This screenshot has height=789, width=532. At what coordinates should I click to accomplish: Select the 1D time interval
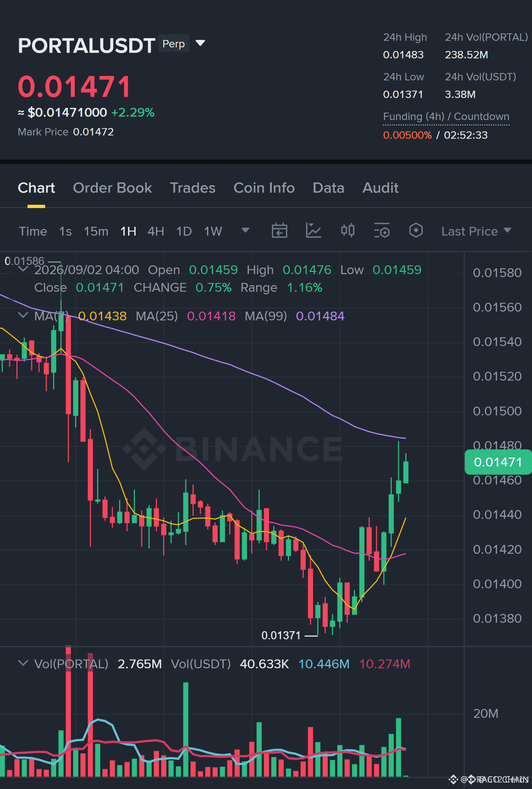click(x=184, y=232)
